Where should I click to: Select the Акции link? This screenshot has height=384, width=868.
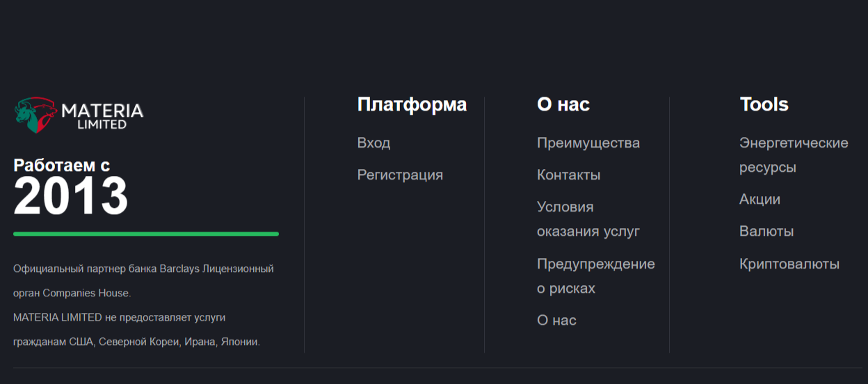(759, 199)
